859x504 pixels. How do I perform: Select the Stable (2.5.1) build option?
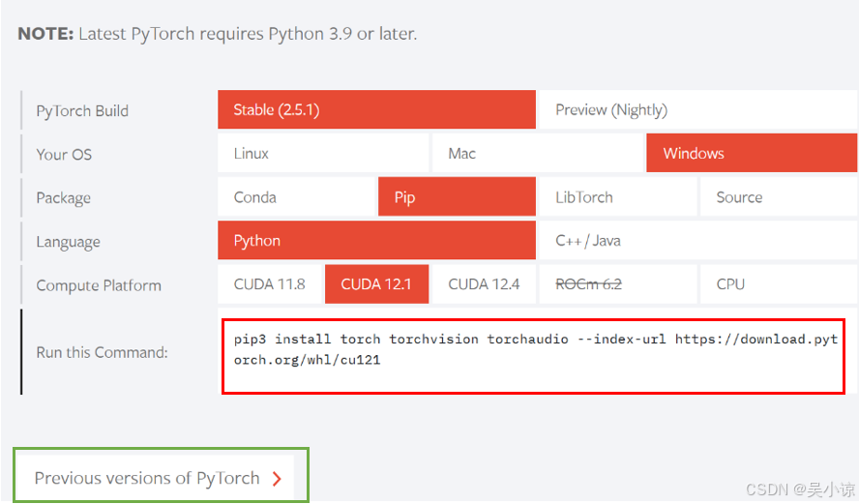coord(376,109)
